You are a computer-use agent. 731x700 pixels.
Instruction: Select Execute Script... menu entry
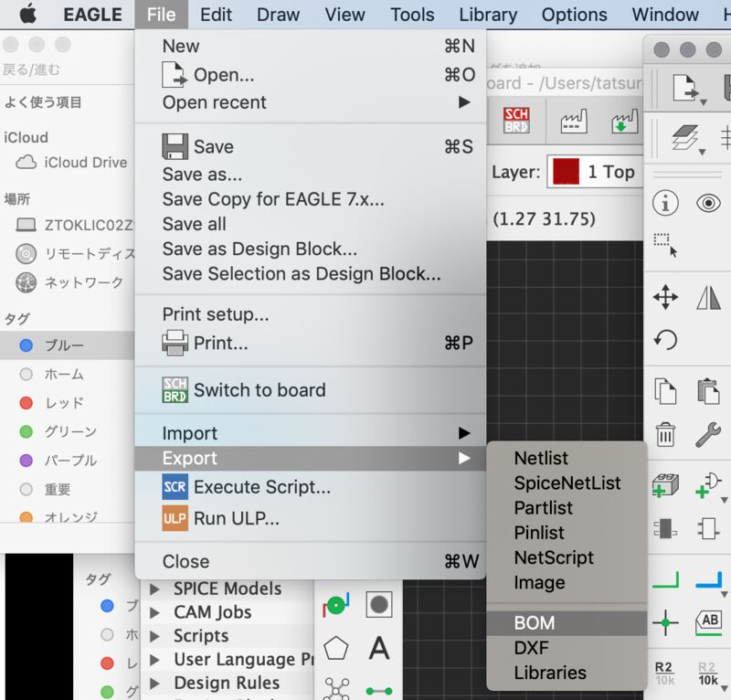pos(311,487)
